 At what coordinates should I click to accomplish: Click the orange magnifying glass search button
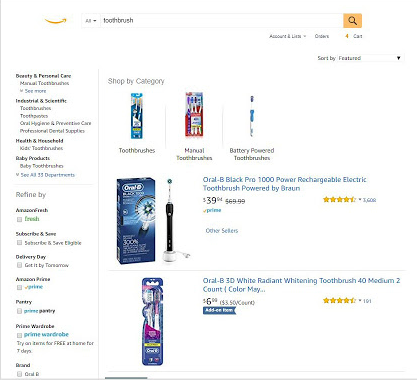tap(352, 21)
